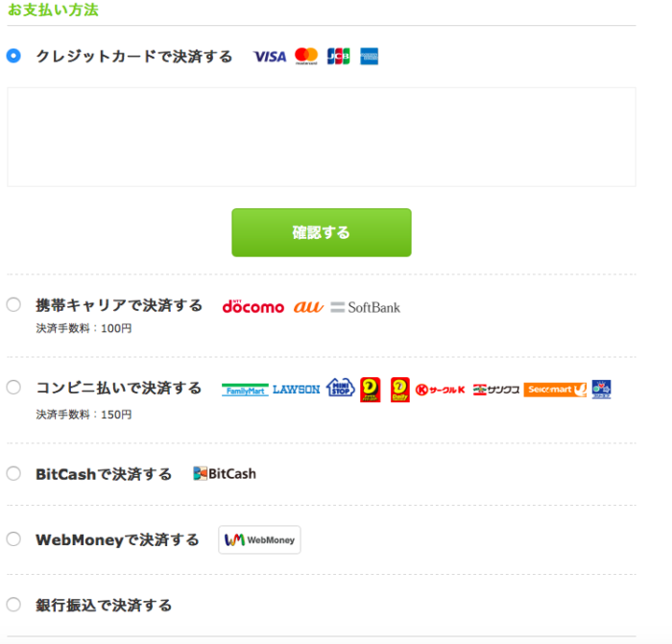Viewport: 672px width, 644px height.
Task: Click the American Express logo
Action: pos(369,56)
